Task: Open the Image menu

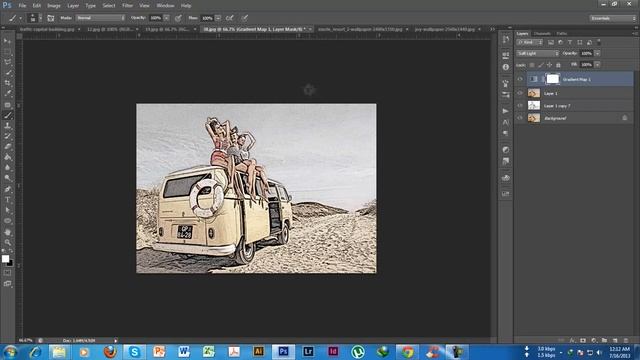Action: [x=53, y=6]
